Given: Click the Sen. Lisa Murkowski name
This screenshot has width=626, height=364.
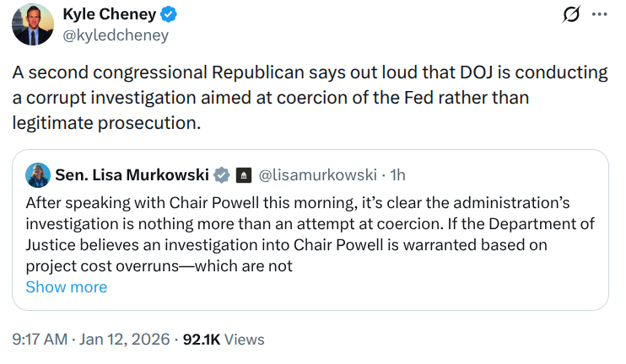Looking at the screenshot, I should click(132, 175).
